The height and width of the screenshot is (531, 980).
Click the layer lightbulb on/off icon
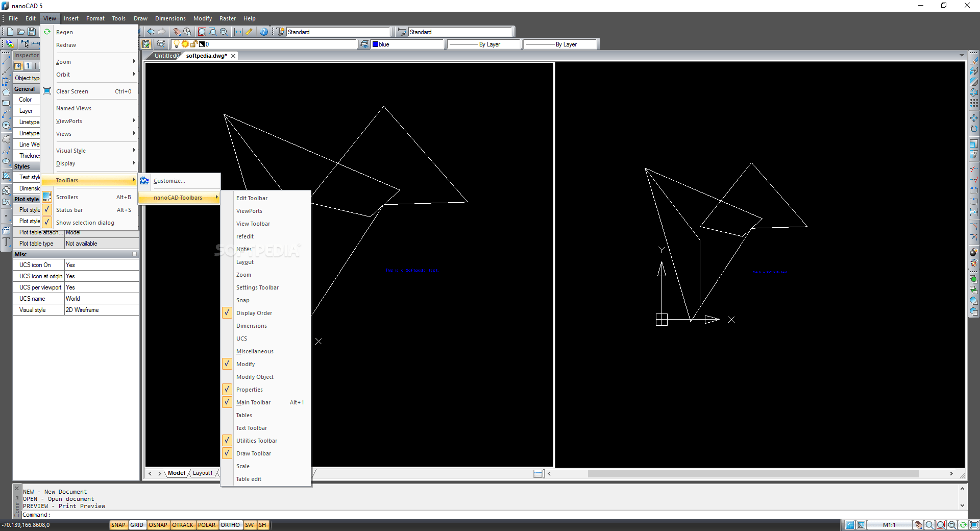coord(177,44)
